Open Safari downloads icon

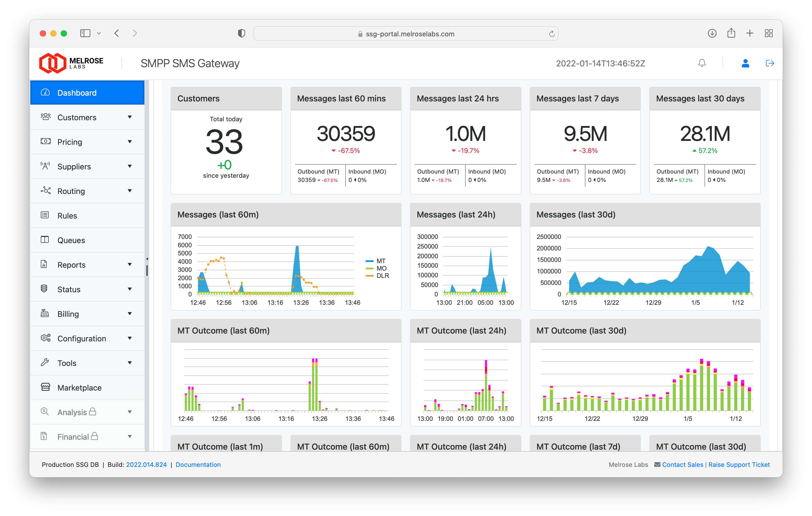point(712,33)
